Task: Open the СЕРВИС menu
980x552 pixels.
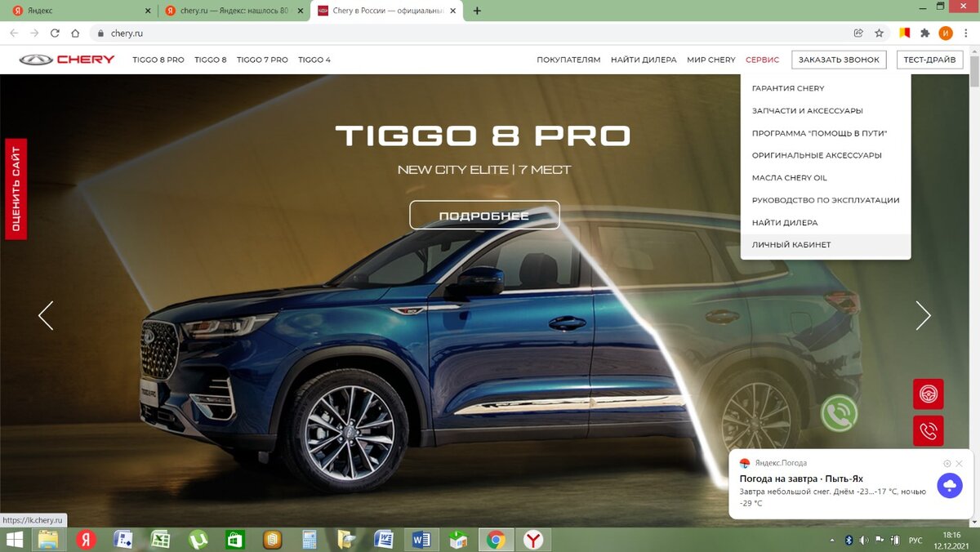Action: [x=763, y=60]
